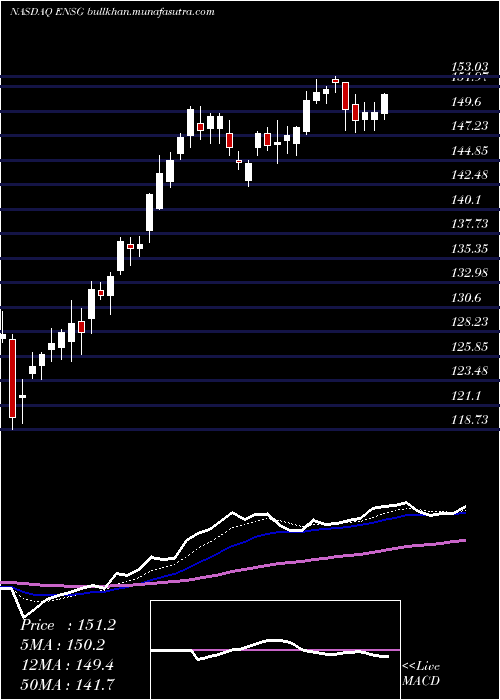Click the NASDAQ ENSG bullkhan.munafasutra.com title text

pyautogui.click(x=112, y=12)
